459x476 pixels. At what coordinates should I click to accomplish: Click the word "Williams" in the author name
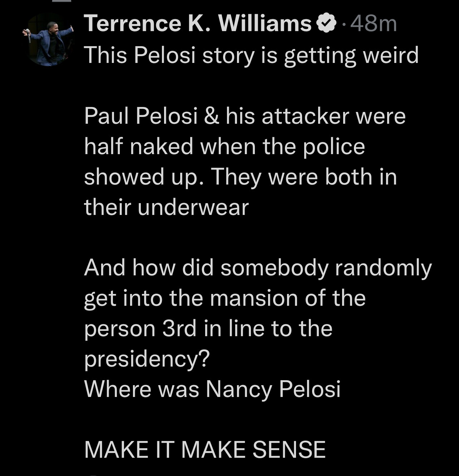click(x=265, y=24)
